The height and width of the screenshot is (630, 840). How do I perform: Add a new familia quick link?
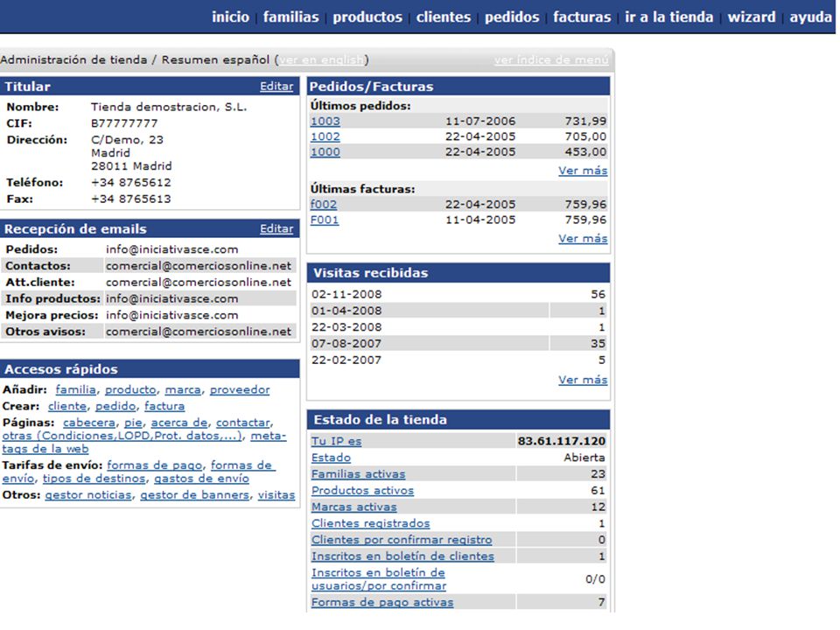click(75, 390)
